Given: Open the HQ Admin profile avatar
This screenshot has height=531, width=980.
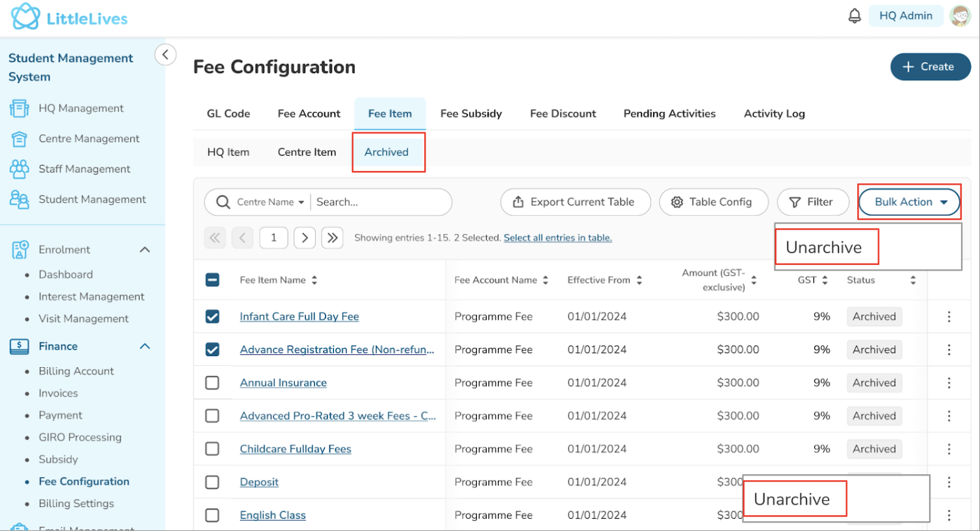Looking at the screenshot, I should tap(960, 16).
